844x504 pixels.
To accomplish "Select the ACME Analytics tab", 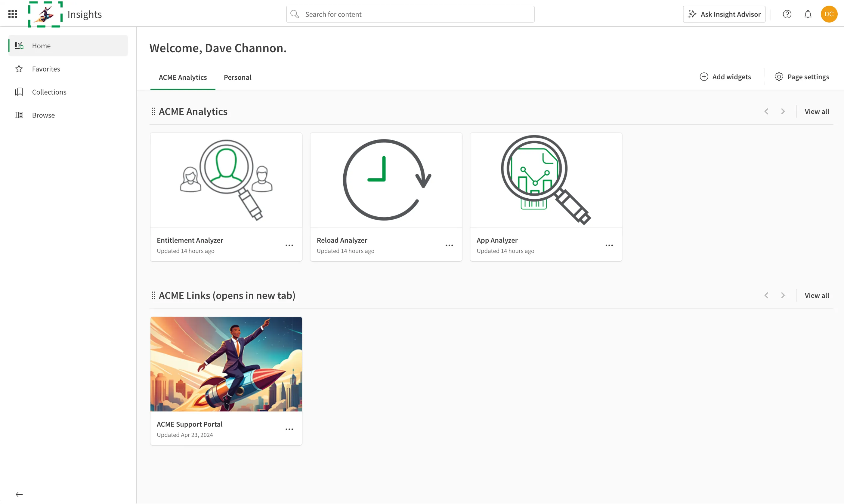I will [x=183, y=77].
